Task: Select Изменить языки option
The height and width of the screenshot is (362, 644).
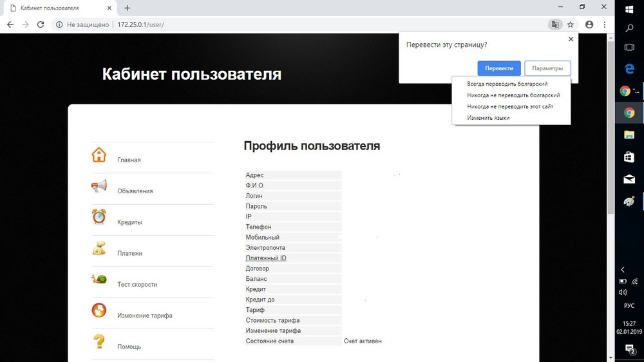Action: [x=488, y=118]
